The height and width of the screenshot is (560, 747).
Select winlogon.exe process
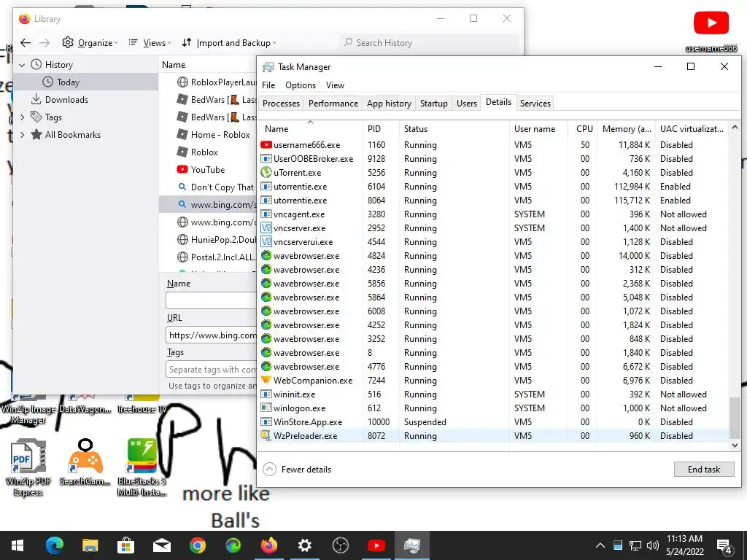493,408
